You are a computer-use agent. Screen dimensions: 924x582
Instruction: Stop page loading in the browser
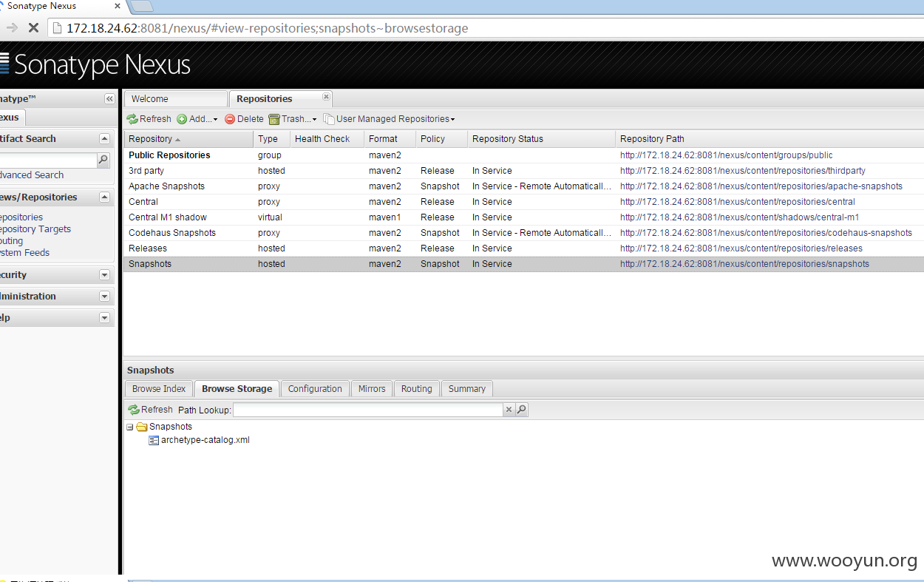pyautogui.click(x=33, y=28)
